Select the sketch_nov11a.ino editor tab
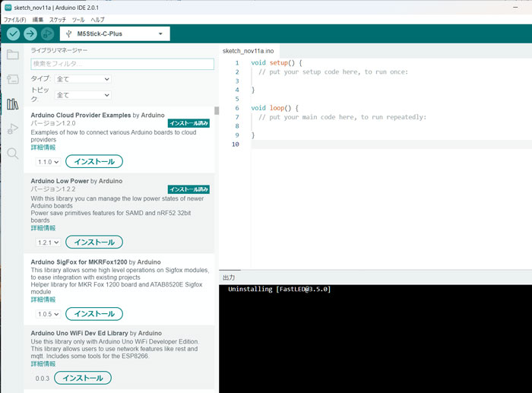 point(248,51)
